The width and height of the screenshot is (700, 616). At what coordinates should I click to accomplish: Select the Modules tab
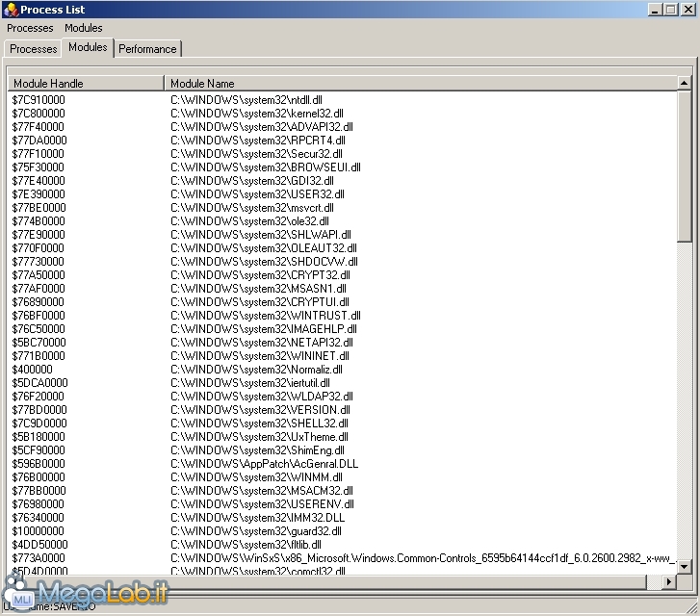[88, 47]
